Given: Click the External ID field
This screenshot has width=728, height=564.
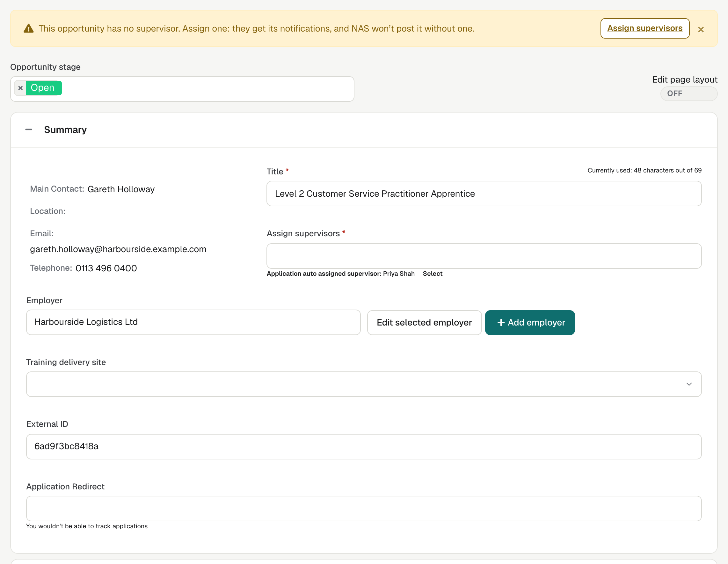Looking at the screenshot, I should 364,447.
